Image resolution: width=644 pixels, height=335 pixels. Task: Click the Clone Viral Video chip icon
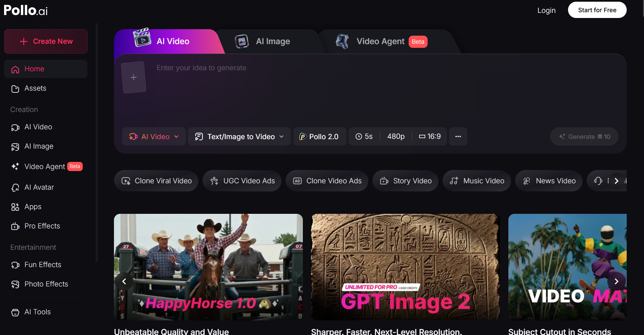click(x=126, y=181)
